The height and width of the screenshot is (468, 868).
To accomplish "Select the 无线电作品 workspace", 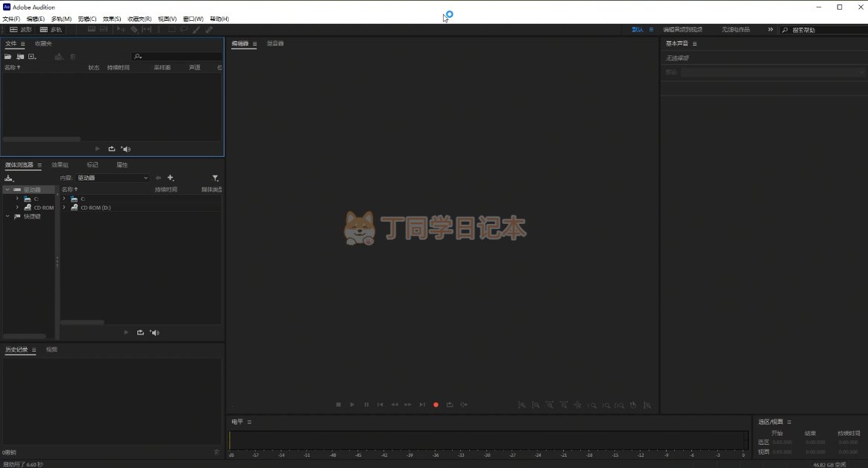I will coord(735,30).
